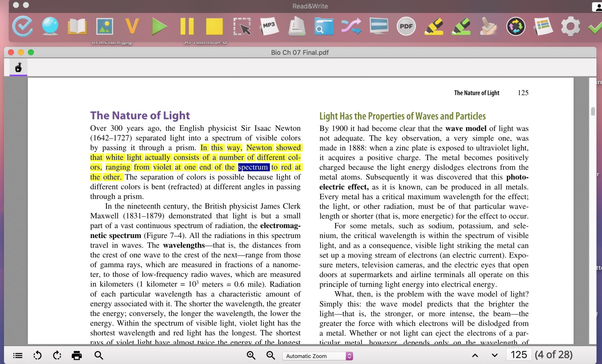
Task: Toggle the sidebar list view
Action: [x=18, y=355]
